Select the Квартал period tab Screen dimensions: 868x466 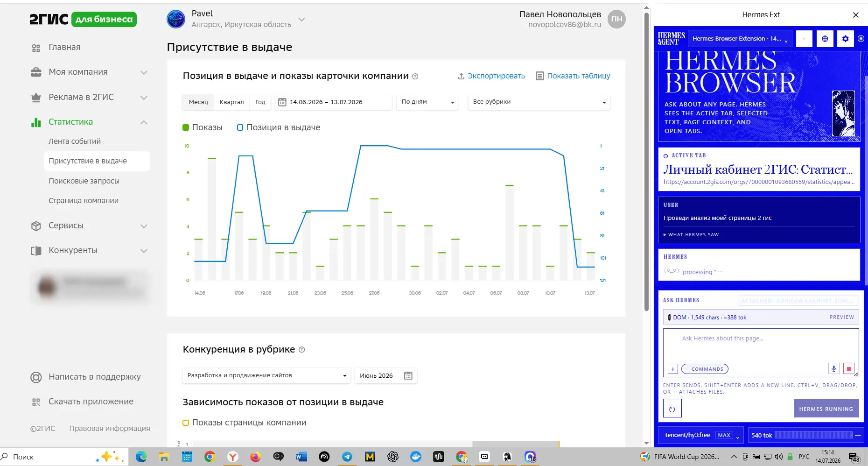[231, 102]
